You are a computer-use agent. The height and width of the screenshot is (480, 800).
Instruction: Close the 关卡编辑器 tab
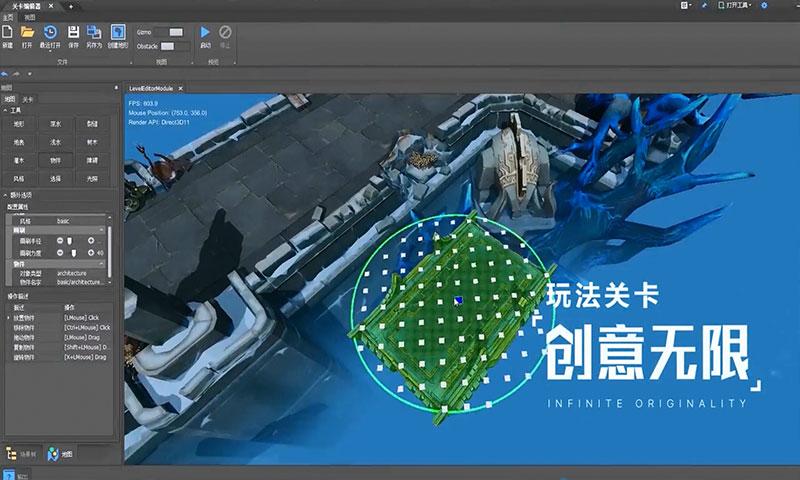click(51, 6)
